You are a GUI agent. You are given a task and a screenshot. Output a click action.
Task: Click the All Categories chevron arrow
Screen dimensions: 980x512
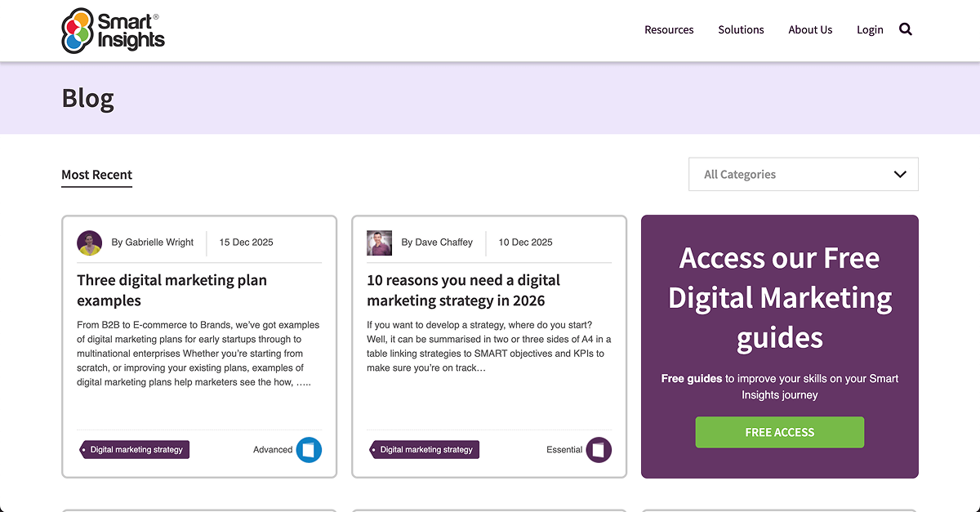coord(900,174)
